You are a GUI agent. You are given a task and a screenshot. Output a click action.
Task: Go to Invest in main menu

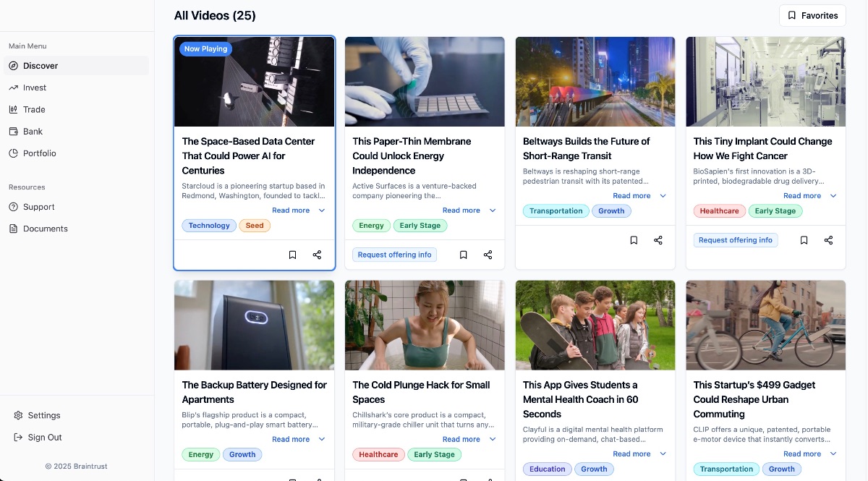(35, 88)
